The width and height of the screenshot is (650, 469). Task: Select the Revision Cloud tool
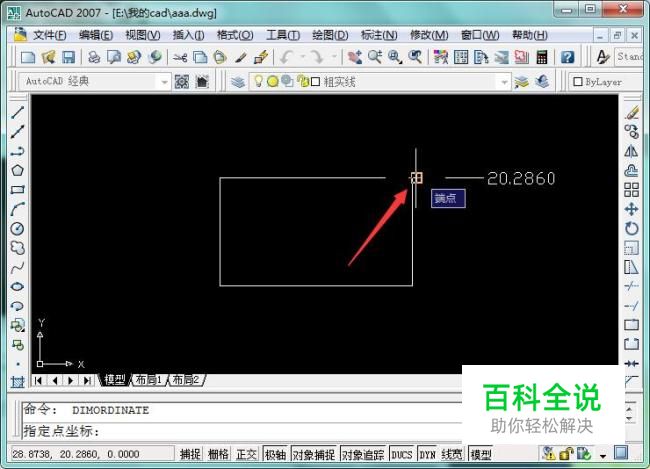tap(17, 248)
